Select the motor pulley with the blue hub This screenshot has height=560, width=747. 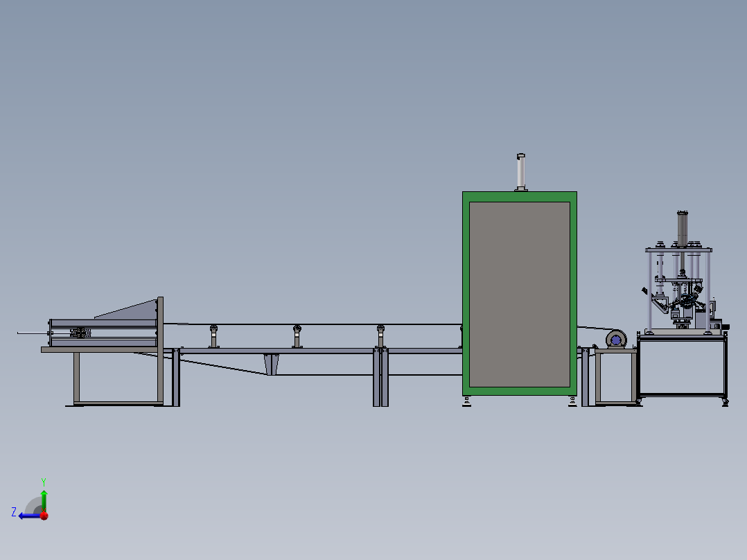(x=616, y=340)
